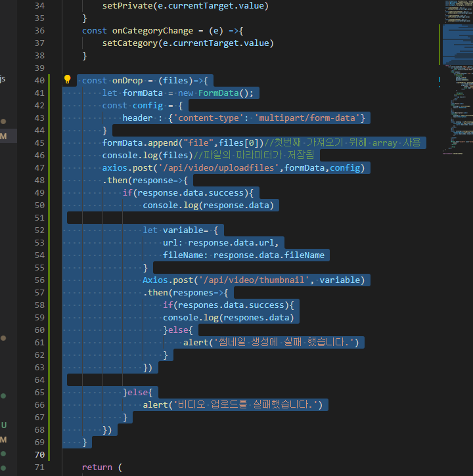473x476 pixels.
Task: Click line number 47 in the gutter
Action: tap(39, 168)
